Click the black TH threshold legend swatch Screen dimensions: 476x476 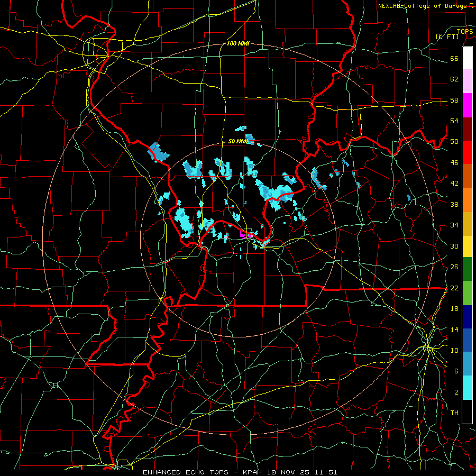(467, 411)
